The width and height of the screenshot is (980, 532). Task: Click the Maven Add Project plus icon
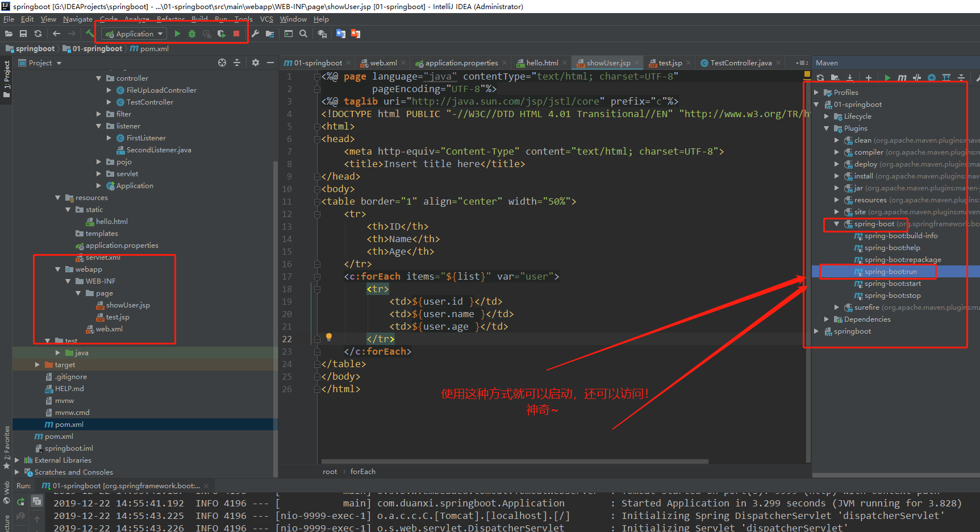[869, 78]
